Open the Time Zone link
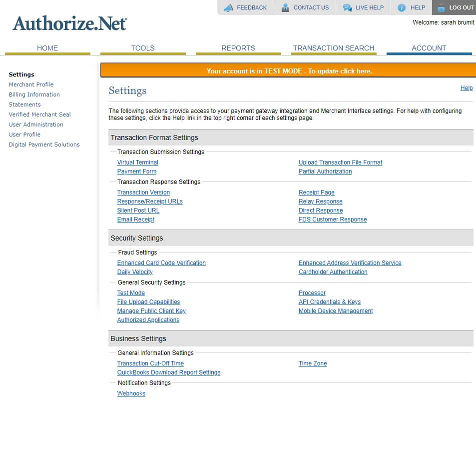This screenshot has height=460, width=476. (312, 363)
